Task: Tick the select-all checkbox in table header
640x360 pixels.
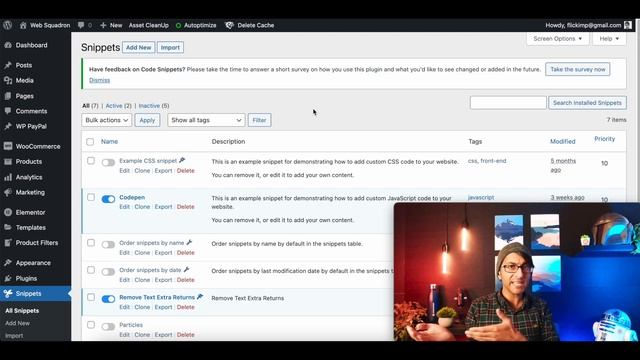Action: tap(90, 142)
